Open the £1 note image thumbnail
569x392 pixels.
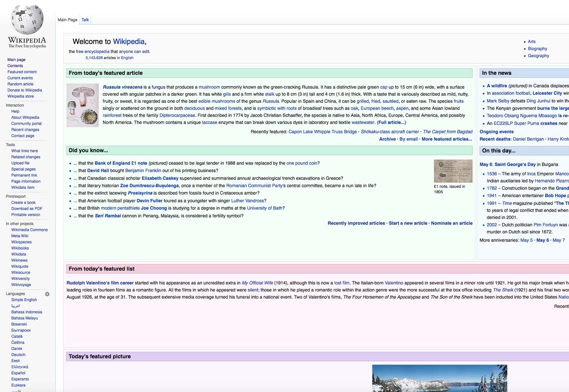(453, 171)
